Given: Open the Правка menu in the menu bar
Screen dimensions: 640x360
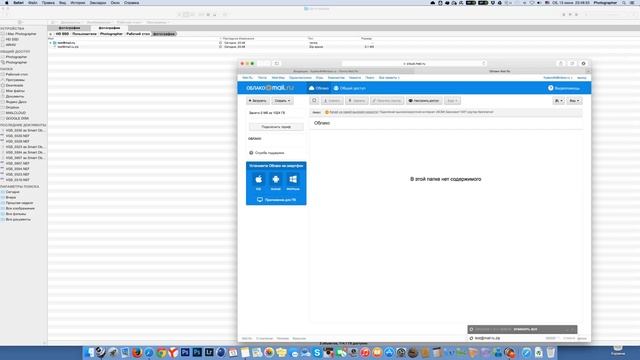Looking at the screenshot, I should tap(48, 2).
